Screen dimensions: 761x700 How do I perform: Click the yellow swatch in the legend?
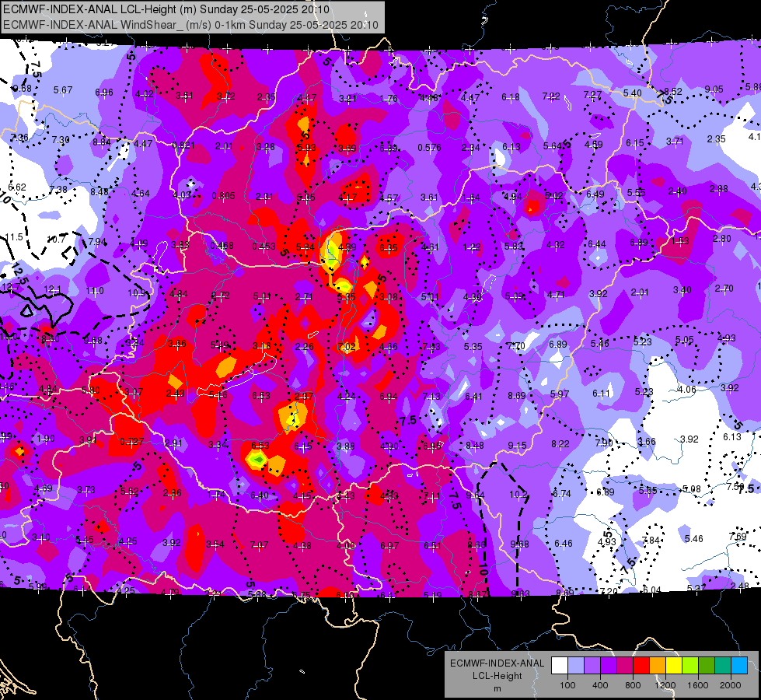coord(674,666)
